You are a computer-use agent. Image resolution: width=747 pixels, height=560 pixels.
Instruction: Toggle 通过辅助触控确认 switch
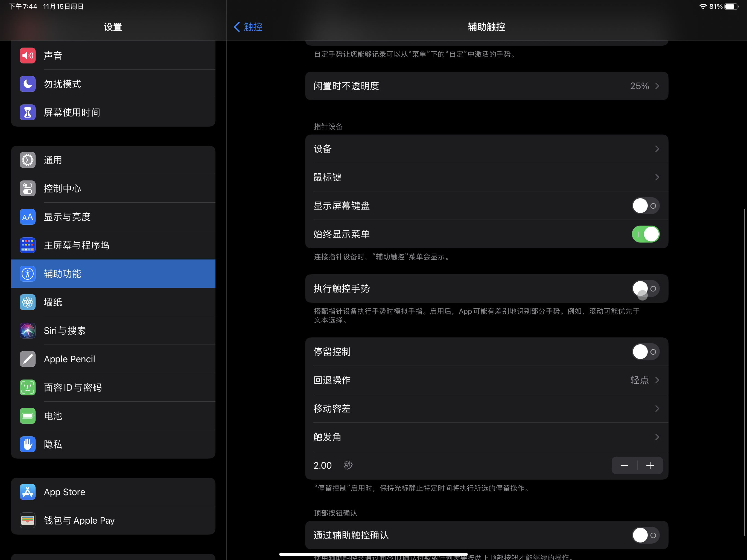click(645, 535)
